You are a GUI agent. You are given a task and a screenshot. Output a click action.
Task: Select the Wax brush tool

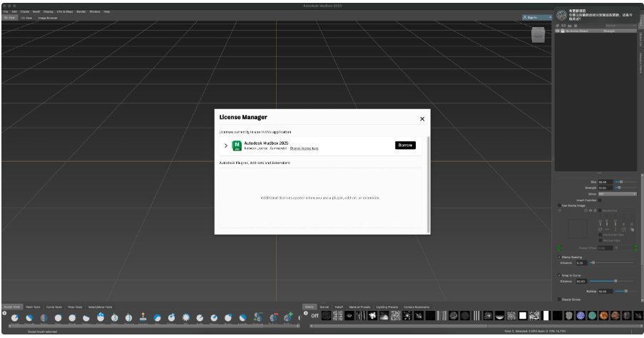(x=158, y=317)
